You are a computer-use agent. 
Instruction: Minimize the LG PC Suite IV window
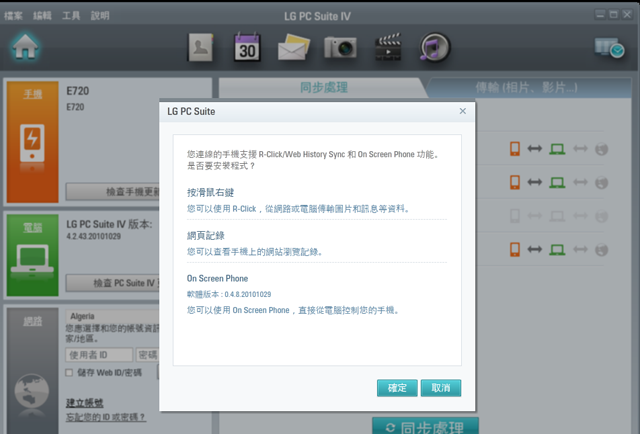(x=600, y=15)
